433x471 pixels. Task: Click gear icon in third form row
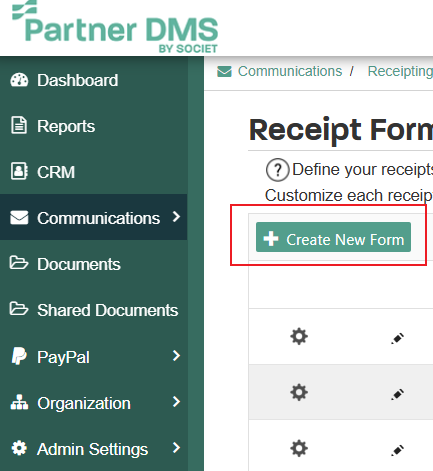pos(299,448)
